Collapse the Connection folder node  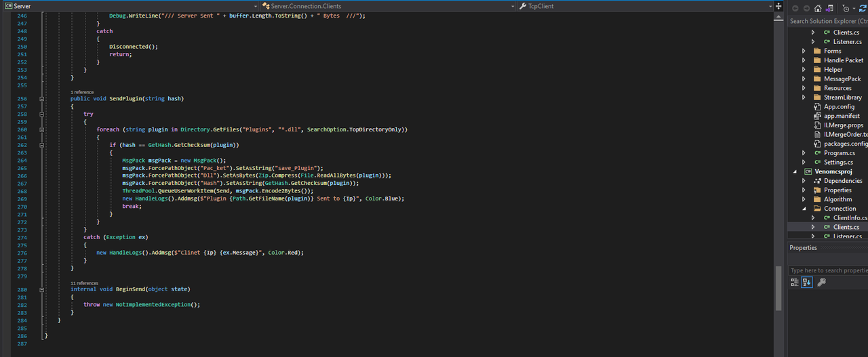coord(804,209)
